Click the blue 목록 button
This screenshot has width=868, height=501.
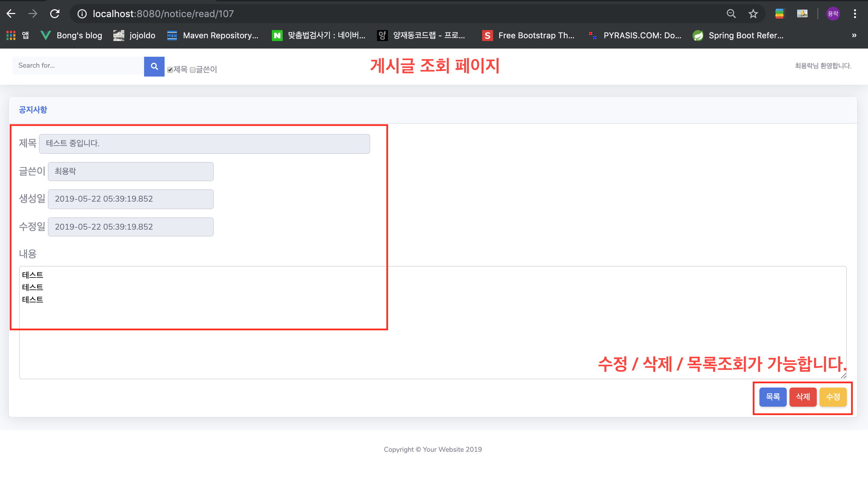tap(772, 397)
